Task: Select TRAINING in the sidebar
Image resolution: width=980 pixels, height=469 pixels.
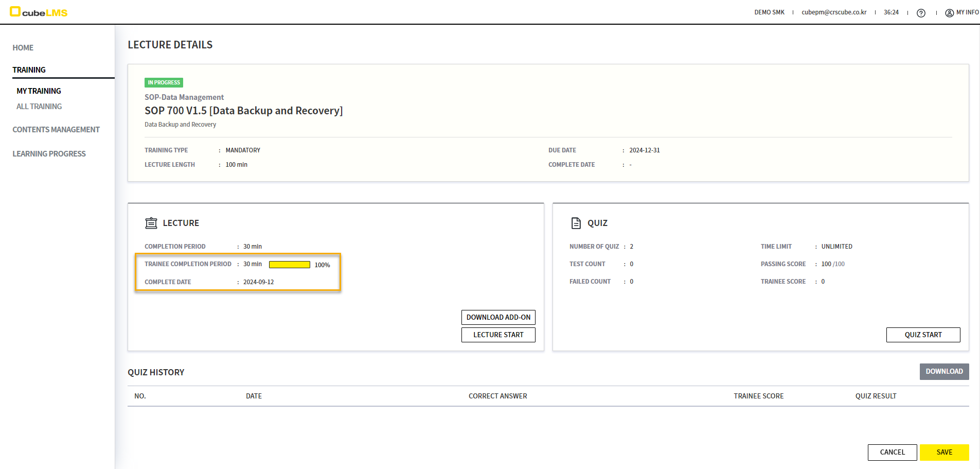Action: (29, 70)
